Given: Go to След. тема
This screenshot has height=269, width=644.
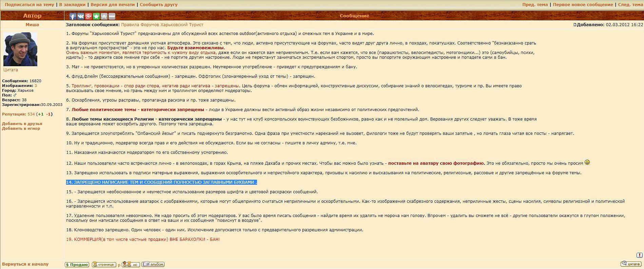Looking at the screenshot, I should tap(630, 5).
